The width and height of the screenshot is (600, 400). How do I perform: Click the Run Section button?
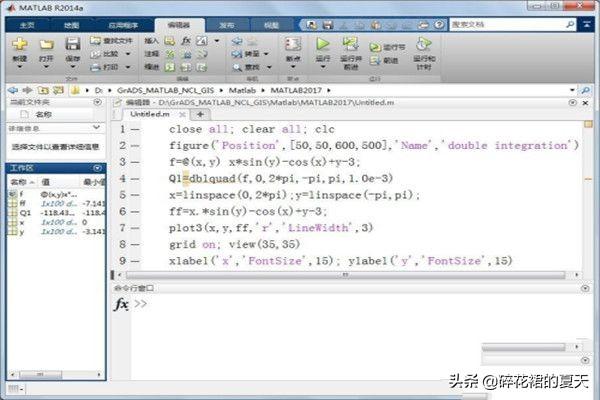(x=387, y=47)
